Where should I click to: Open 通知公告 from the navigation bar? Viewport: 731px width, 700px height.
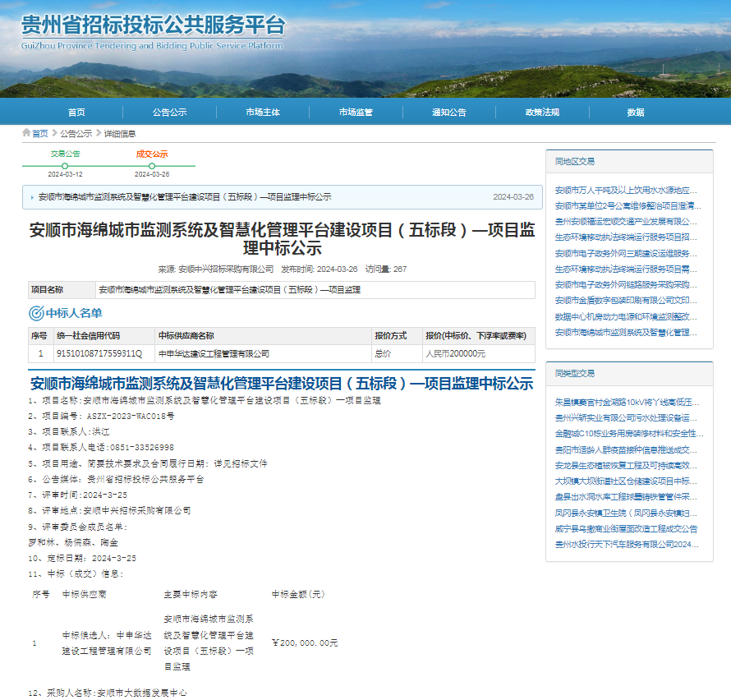pyautogui.click(x=449, y=112)
